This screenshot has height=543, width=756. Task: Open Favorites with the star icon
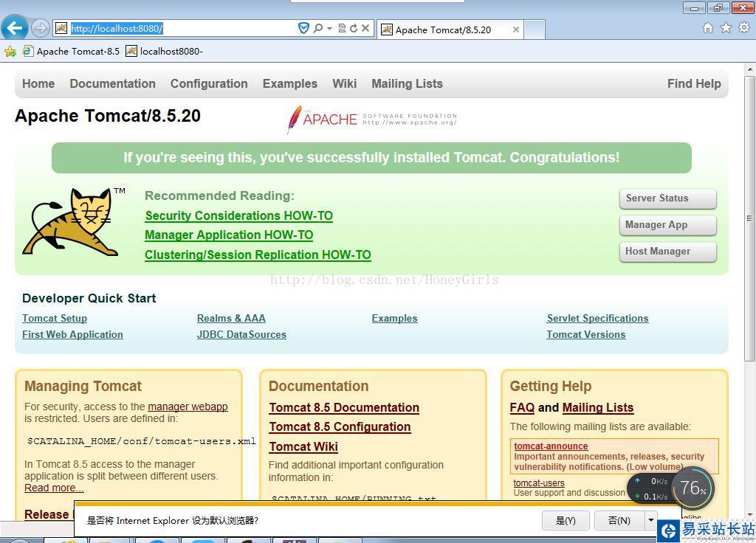[x=726, y=28]
